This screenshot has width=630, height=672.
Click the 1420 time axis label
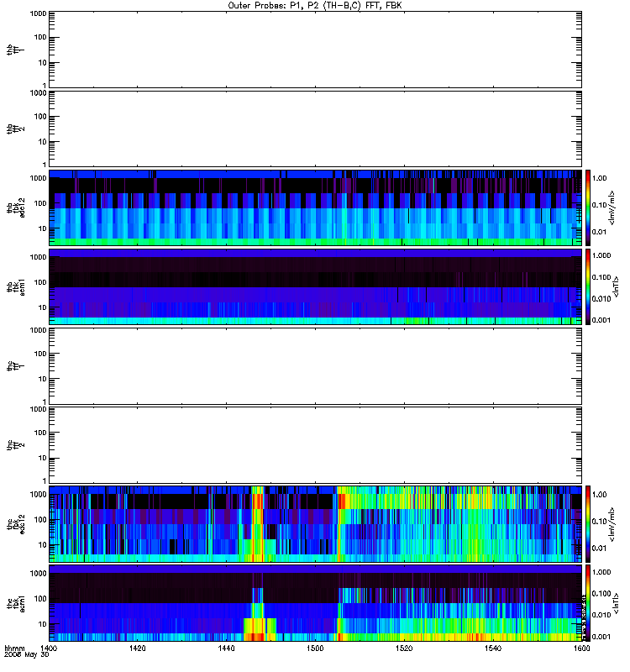(x=137, y=648)
